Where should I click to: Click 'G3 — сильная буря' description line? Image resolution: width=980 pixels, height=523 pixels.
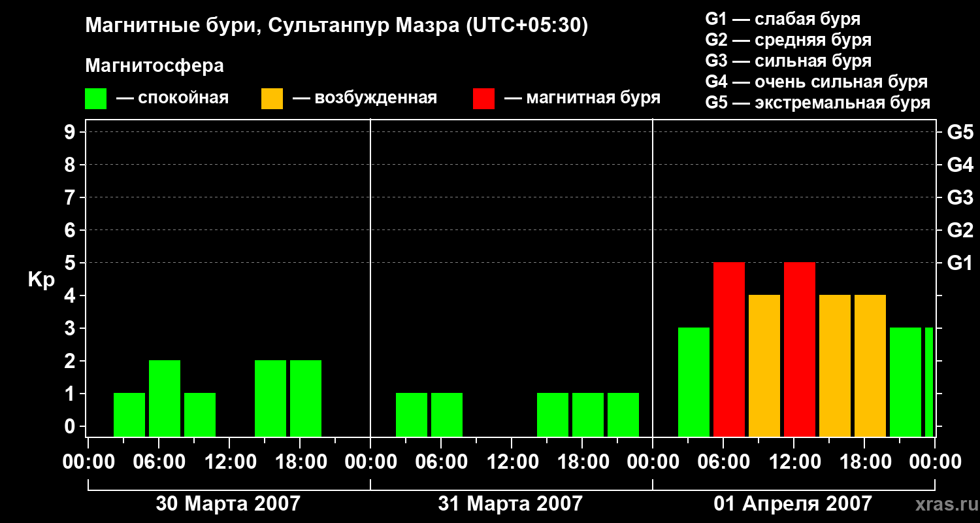pos(788,61)
